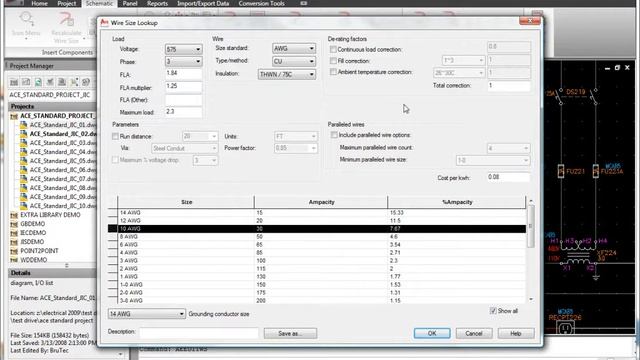Enable the Run distance checkbox
The width and height of the screenshot is (640, 360).
[116, 136]
